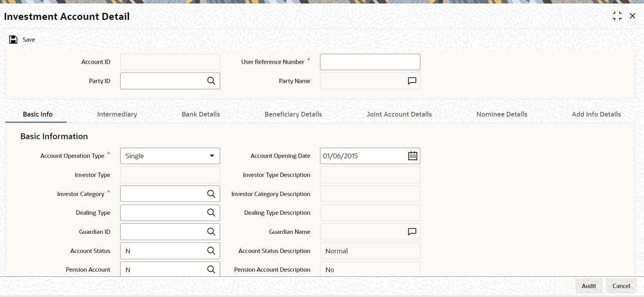Click the Save button label
Image resolution: width=644 pixels, height=297 pixels.
(x=29, y=40)
